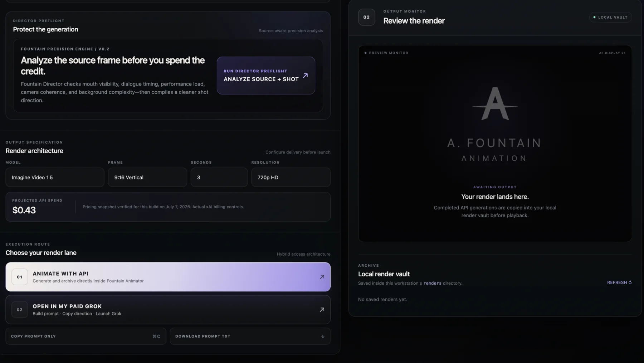Click the projected API spend value $0.43
Screen dimensions: 644x363
tap(24, 210)
